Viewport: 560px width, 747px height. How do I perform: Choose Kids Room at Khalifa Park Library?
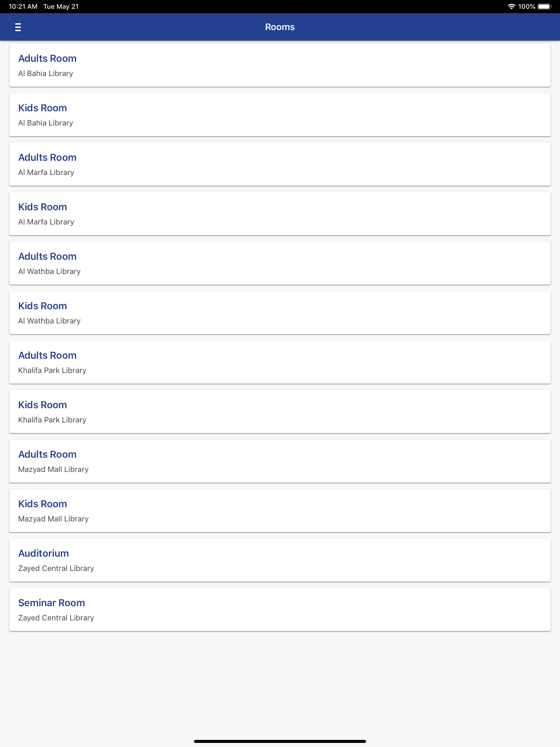pyautogui.click(x=280, y=412)
